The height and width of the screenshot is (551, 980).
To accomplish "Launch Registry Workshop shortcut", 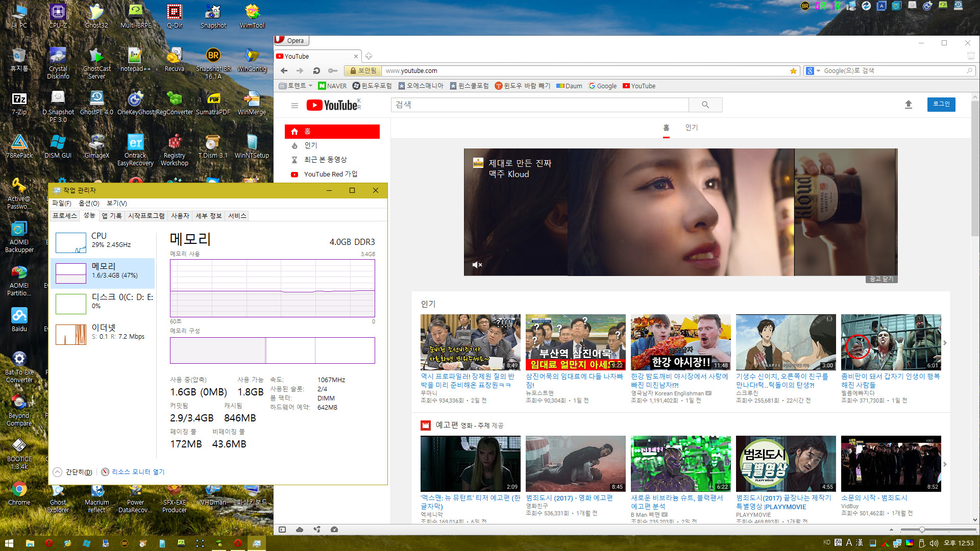I will click(x=175, y=151).
